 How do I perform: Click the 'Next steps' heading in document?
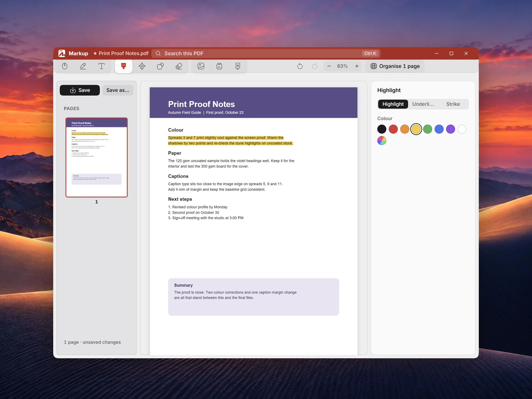tap(180, 199)
